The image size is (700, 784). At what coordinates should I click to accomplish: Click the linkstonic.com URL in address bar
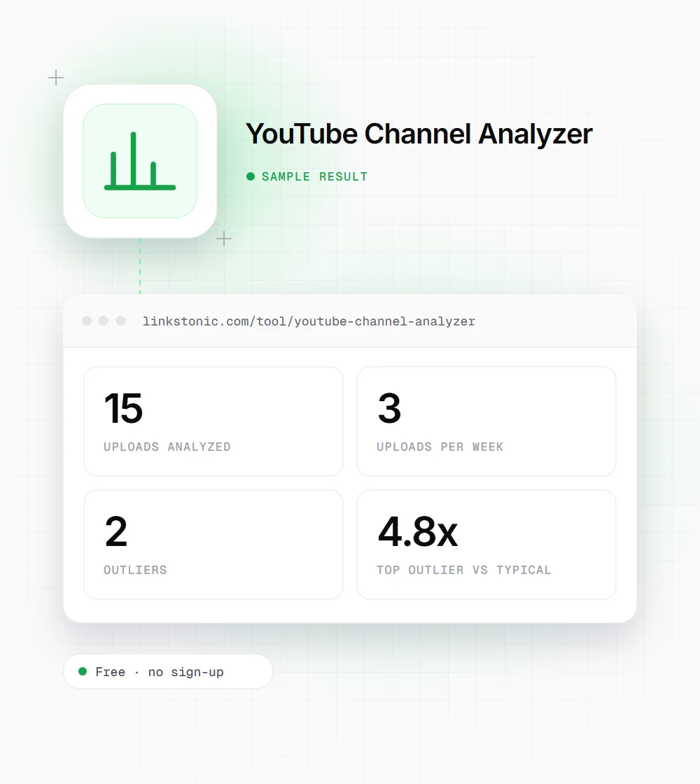point(309,321)
